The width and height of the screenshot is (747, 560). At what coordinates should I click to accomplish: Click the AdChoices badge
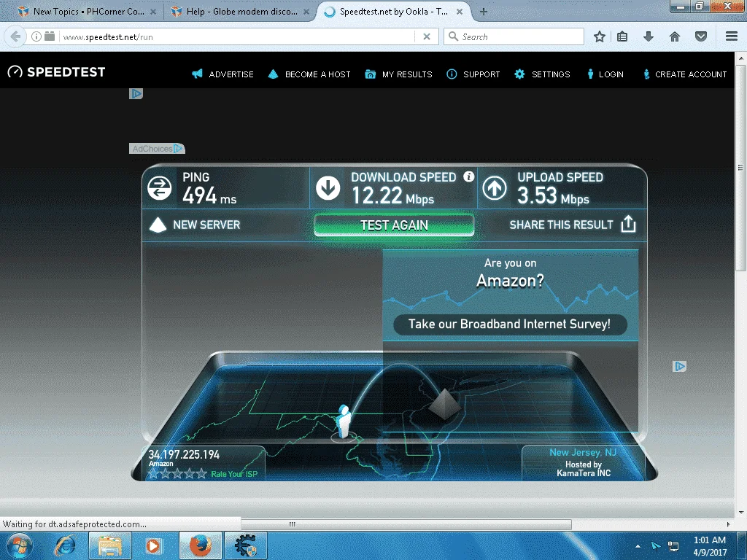coord(157,149)
